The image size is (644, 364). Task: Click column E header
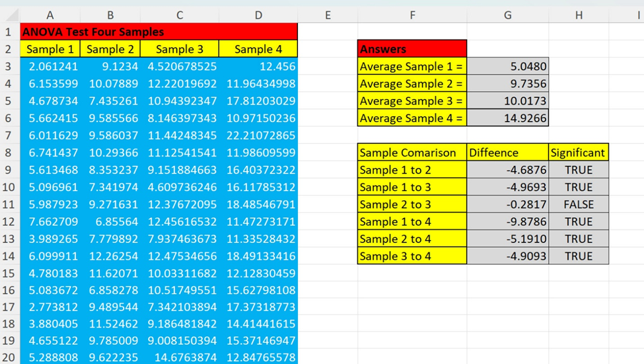pyautogui.click(x=328, y=15)
